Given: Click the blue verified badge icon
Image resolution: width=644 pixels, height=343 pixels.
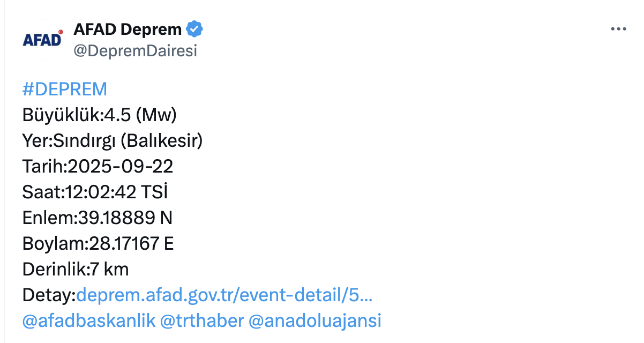Looking at the screenshot, I should click(194, 29).
